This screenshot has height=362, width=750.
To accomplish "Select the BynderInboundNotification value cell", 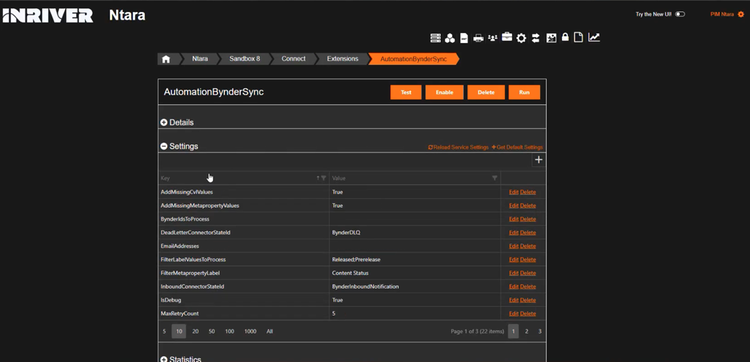I will [x=415, y=286].
